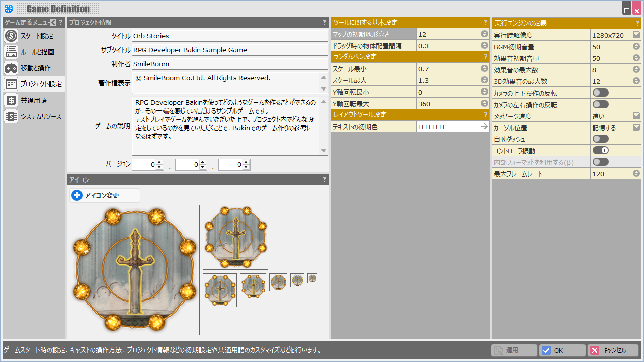Disable コントローラ振動 toggle
Image resolution: width=644 pixels, height=362 pixels.
(x=600, y=151)
